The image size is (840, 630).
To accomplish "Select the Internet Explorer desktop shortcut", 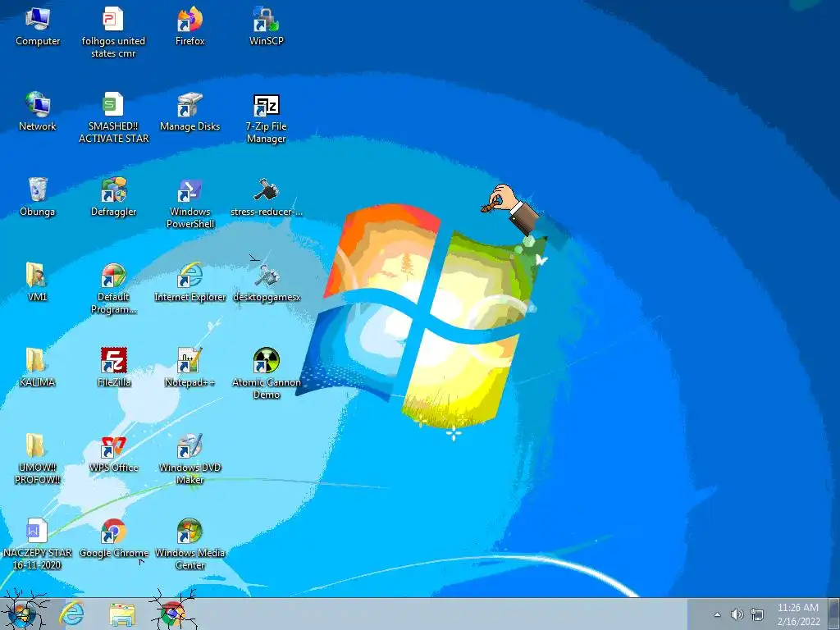I will (189, 282).
